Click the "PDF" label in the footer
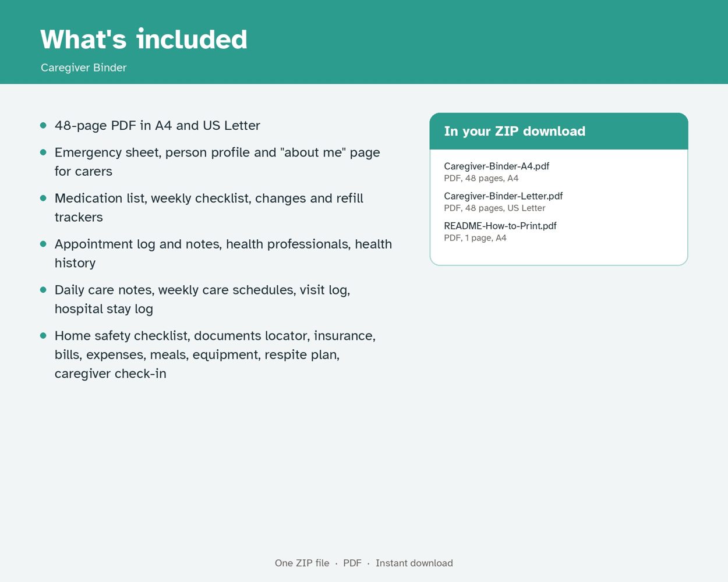This screenshot has height=582, width=728. click(x=352, y=563)
